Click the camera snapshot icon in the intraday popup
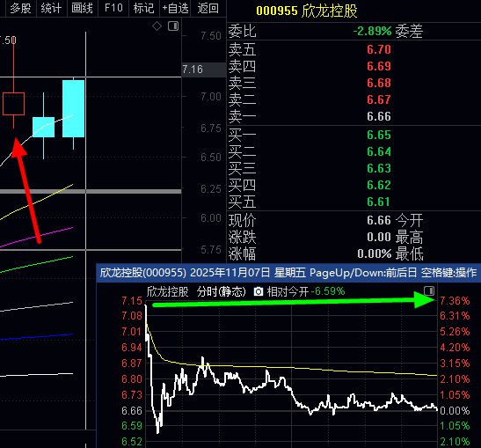Viewport: 481px width, 448px height. tap(259, 291)
